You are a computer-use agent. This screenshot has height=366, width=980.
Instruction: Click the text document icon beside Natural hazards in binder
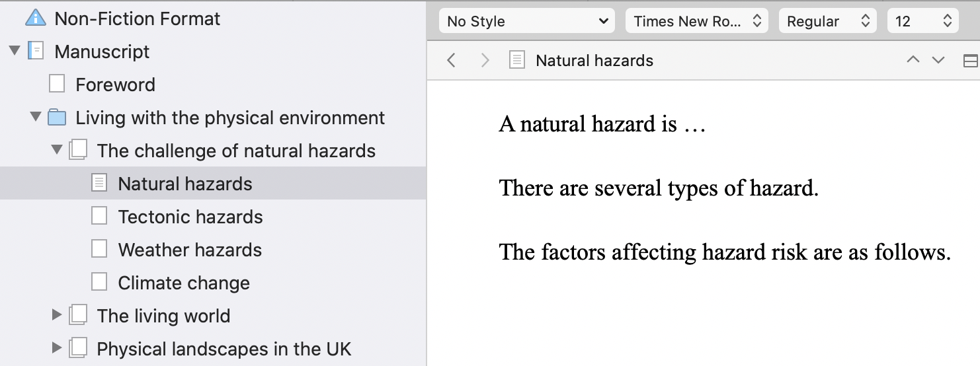tap(99, 184)
